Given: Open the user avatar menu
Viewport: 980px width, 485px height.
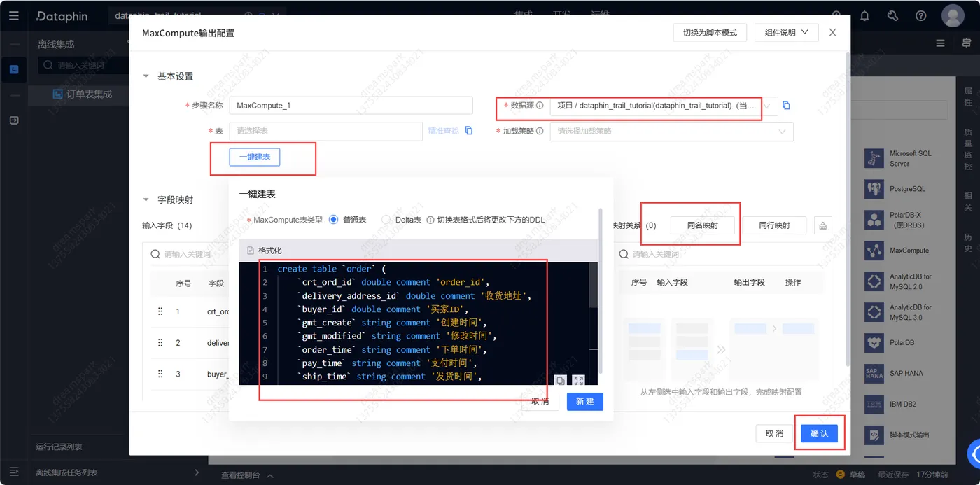Looking at the screenshot, I should pos(953,15).
